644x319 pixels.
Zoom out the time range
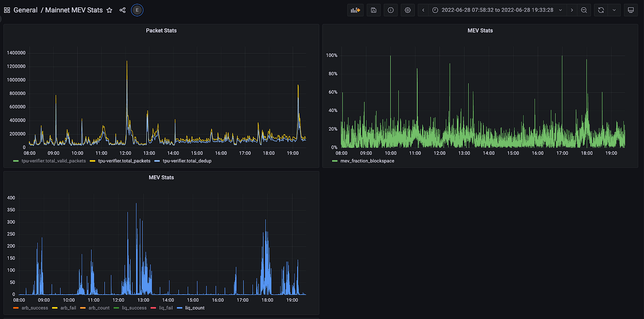pos(584,10)
